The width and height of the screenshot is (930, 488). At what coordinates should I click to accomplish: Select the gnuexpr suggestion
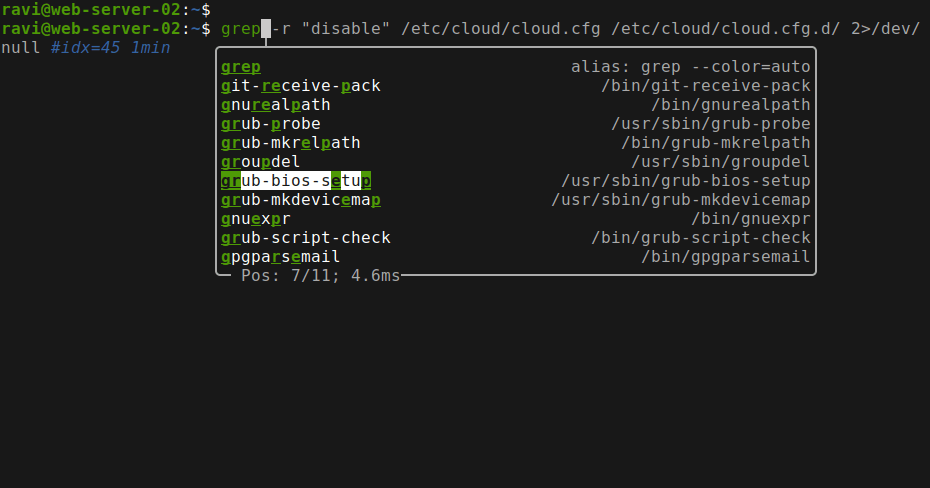(515, 219)
